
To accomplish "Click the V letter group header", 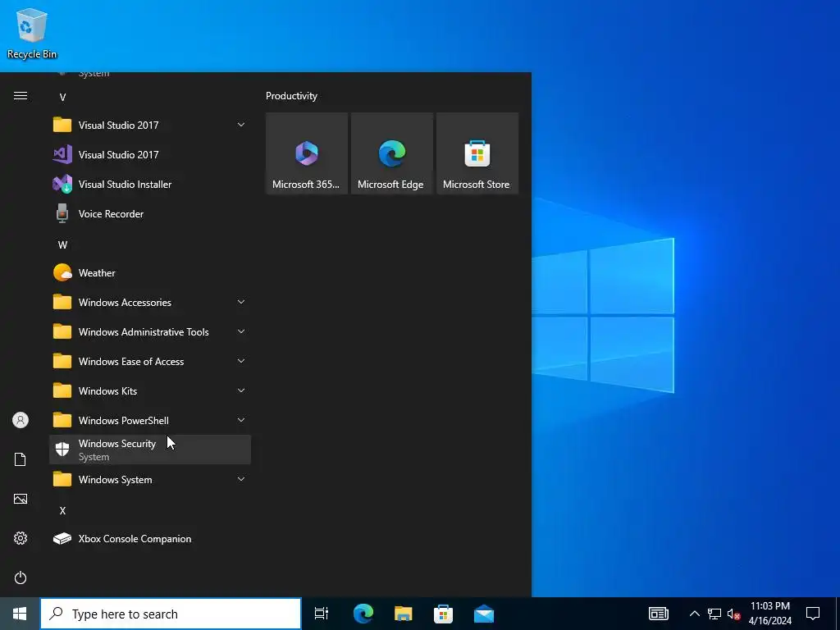I will point(62,97).
